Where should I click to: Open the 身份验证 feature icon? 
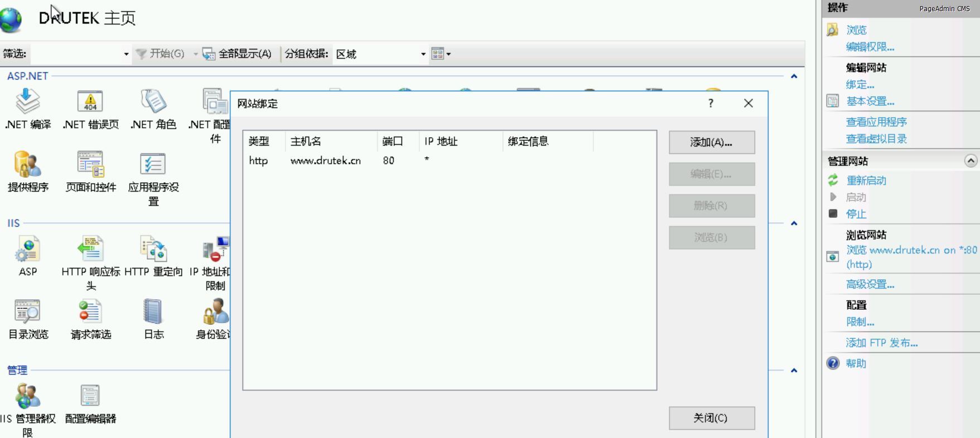[216, 311]
